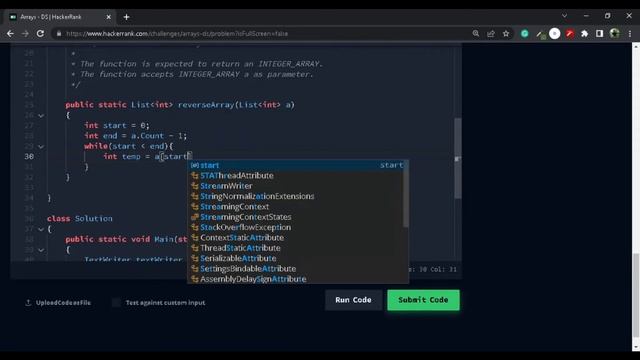Screen dimensions: 640x360
Task: Place cursor on 'int end = a.Count - 1;' line
Action: (x=136, y=136)
